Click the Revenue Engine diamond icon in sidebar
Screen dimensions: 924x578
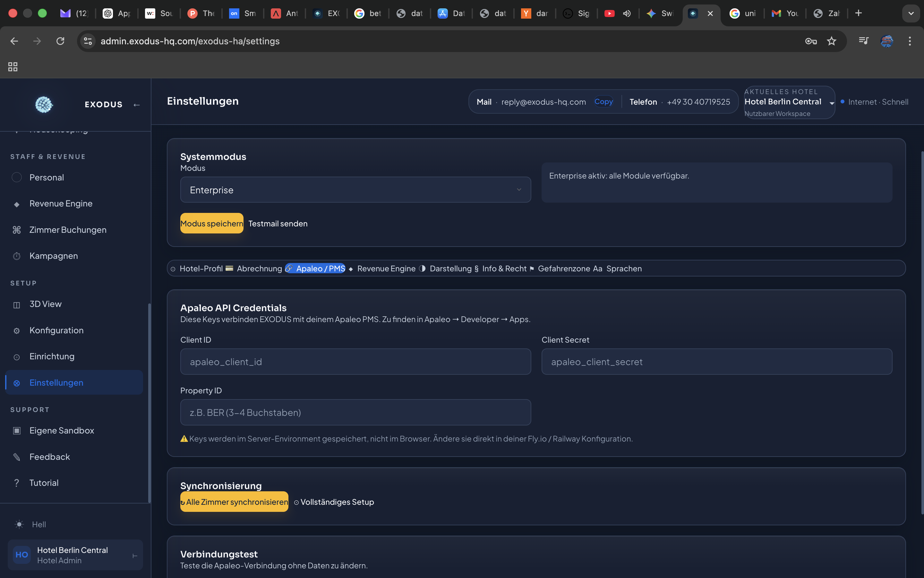tap(16, 204)
